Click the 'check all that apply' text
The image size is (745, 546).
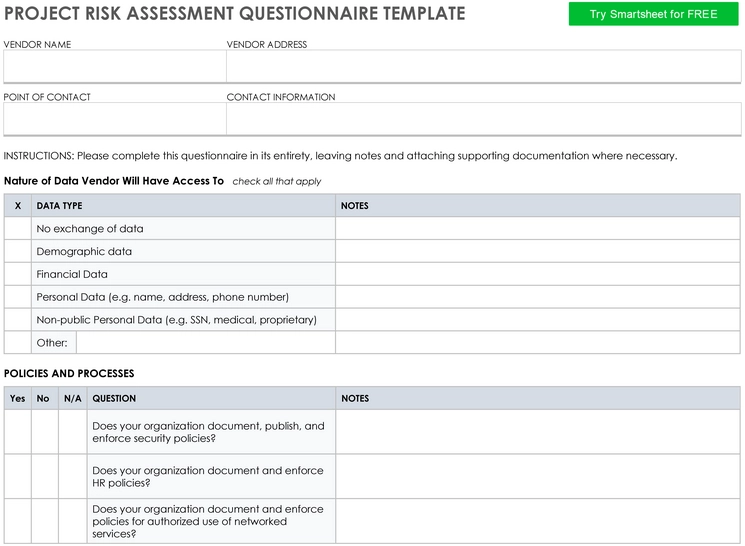point(277,182)
